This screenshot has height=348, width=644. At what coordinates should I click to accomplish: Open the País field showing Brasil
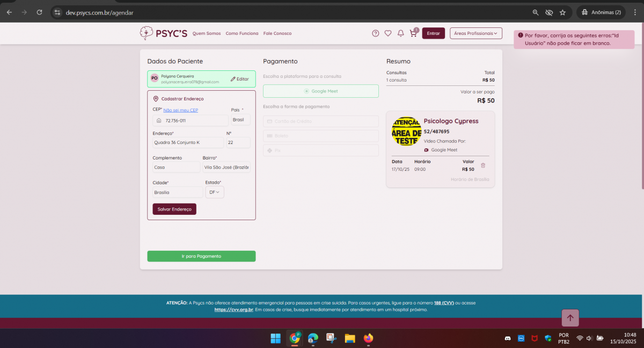240,120
